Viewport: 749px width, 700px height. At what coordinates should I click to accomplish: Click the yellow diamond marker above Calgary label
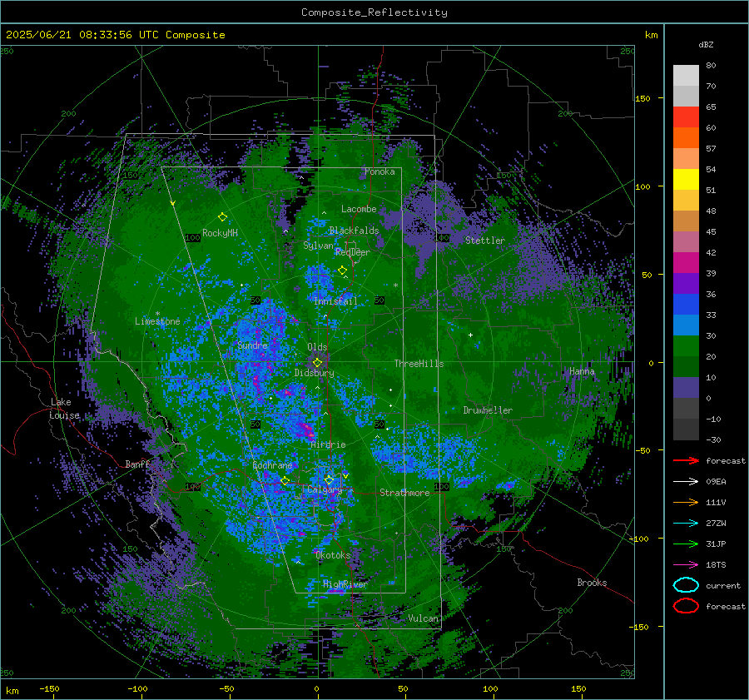point(329,479)
